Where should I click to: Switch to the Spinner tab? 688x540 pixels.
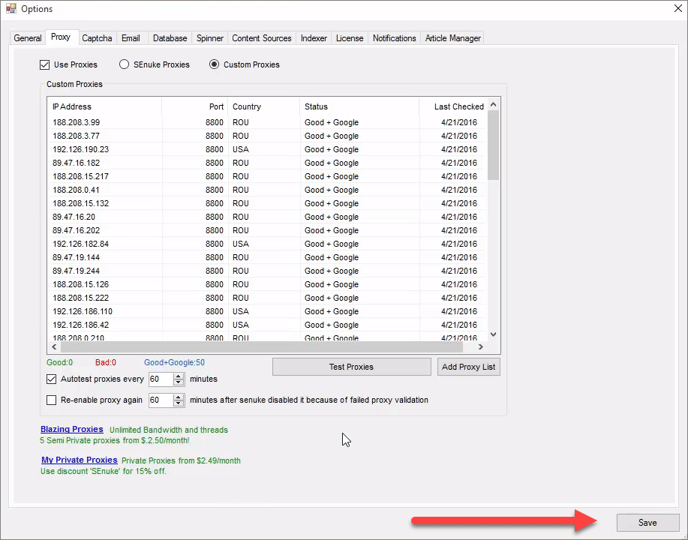(x=210, y=38)
